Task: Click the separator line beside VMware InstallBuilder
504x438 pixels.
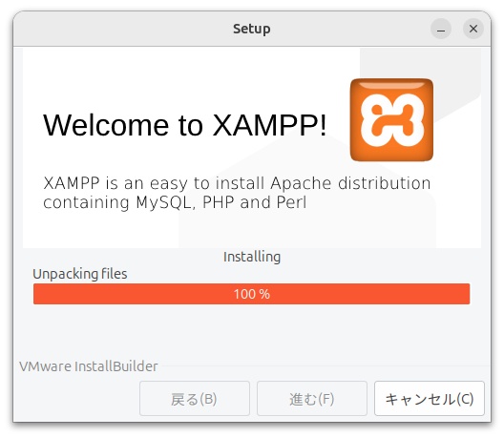Action: pyautogui.click(x=325, y=366)
